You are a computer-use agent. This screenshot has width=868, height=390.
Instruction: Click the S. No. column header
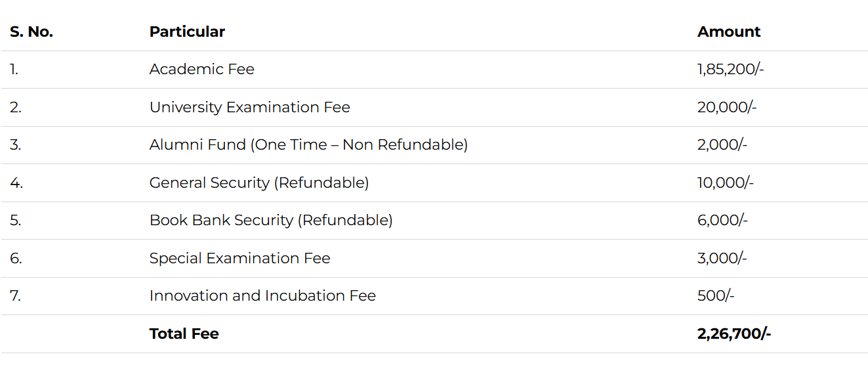31,32
